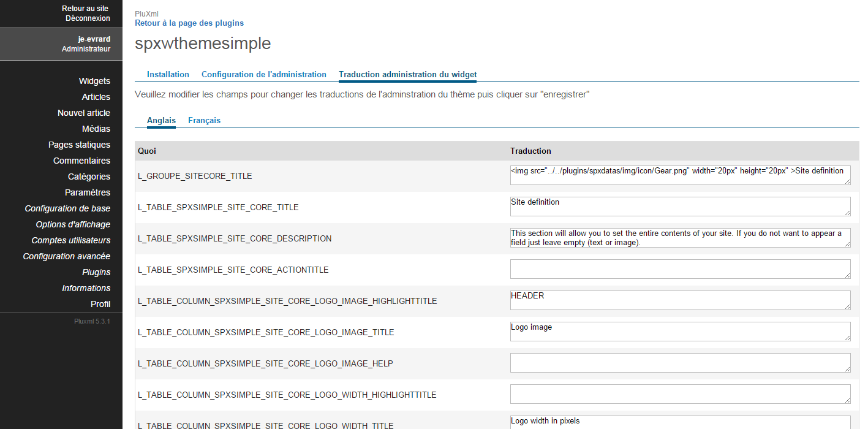Open Widgets in the sidebar
The height and width of the screenshot is (429, 868).
[x=94, y=81]
